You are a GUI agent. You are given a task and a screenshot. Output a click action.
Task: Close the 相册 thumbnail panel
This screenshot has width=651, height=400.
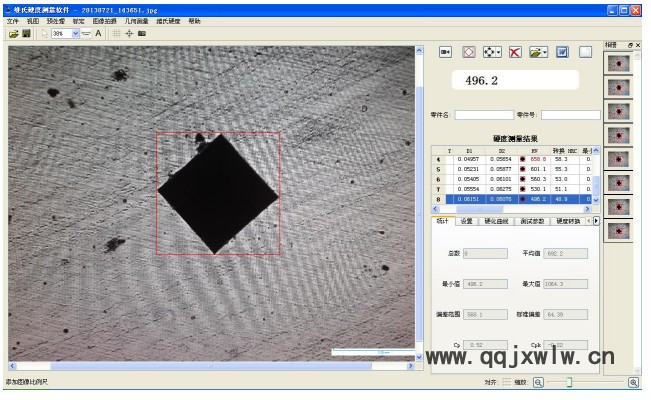pyautogui.click(x=638, y=45)
